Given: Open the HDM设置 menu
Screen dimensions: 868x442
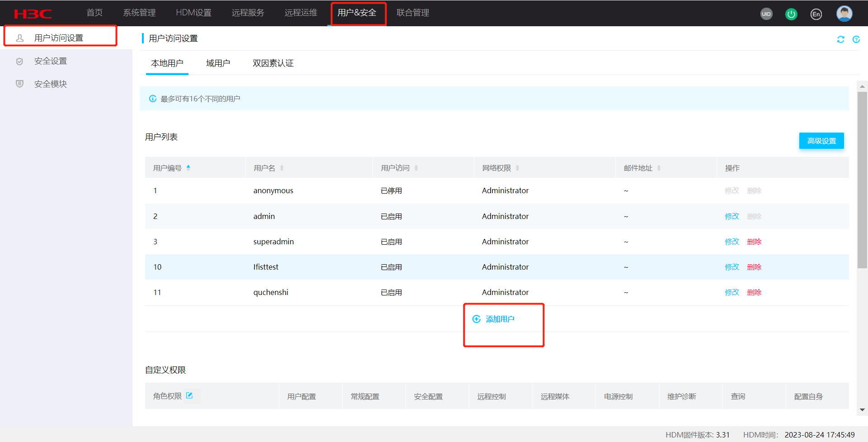Looking at the screenshot, I should coord(193,13).
